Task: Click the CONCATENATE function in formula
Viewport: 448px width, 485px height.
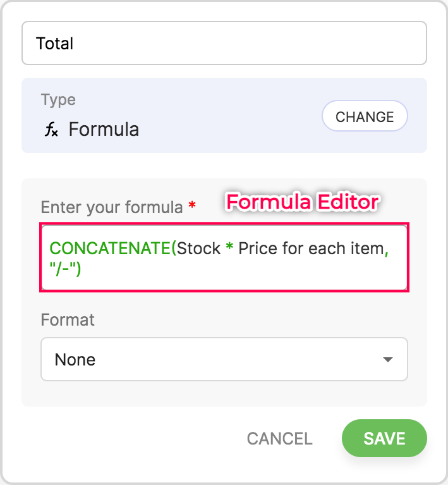Action: point(109,249)
